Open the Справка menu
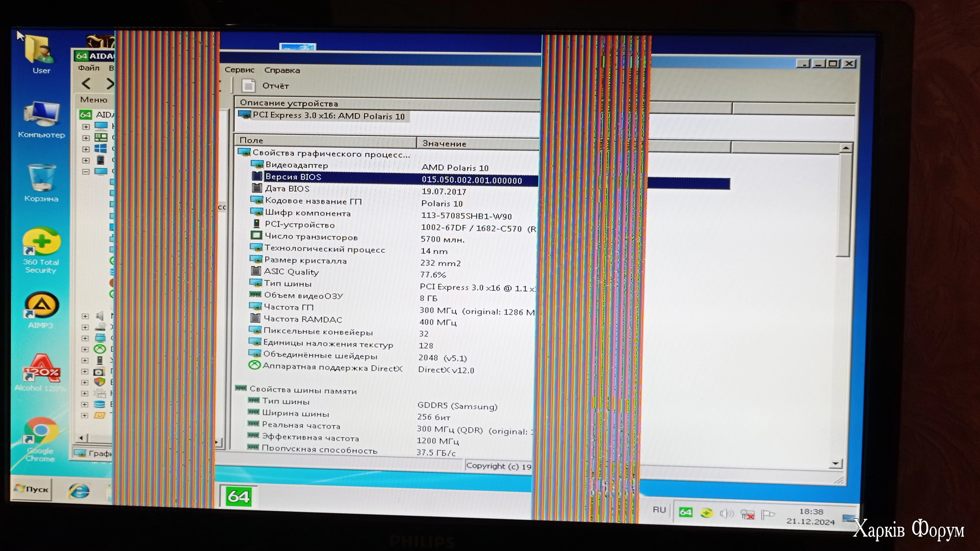Screen dimensions: 980x551 click(x=282, y=70)
